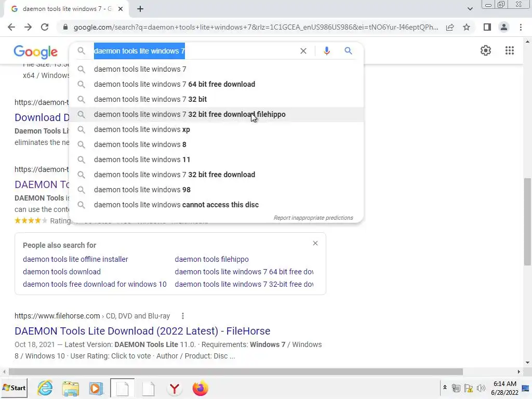Click the horizontal scrollbar thumb
Screen dimensions: 532x399
pyautogui.click(x=236, y=372)
